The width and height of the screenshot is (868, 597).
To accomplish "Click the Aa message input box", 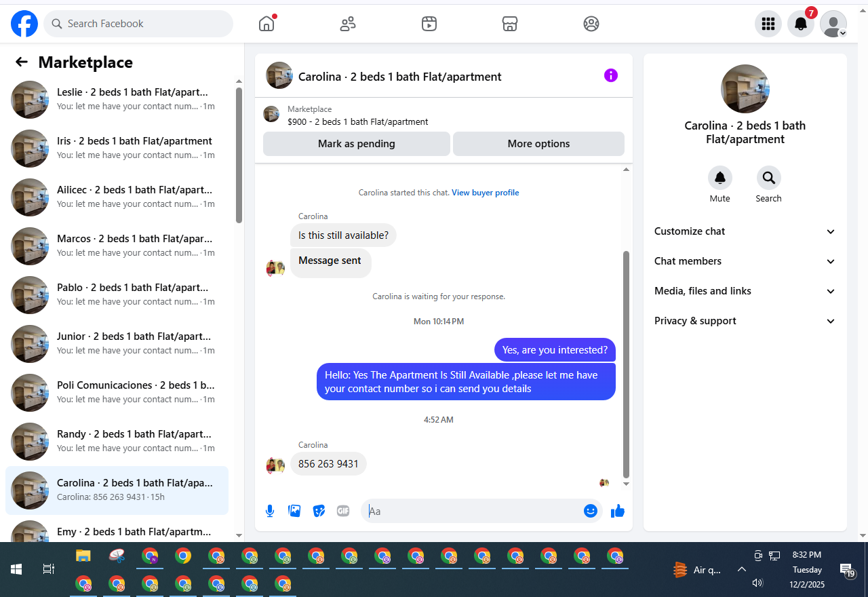I will pos(473,511).
